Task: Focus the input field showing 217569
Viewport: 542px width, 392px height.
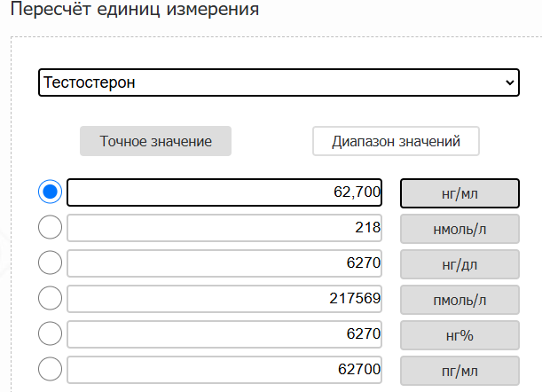Action: pos(224,299)
